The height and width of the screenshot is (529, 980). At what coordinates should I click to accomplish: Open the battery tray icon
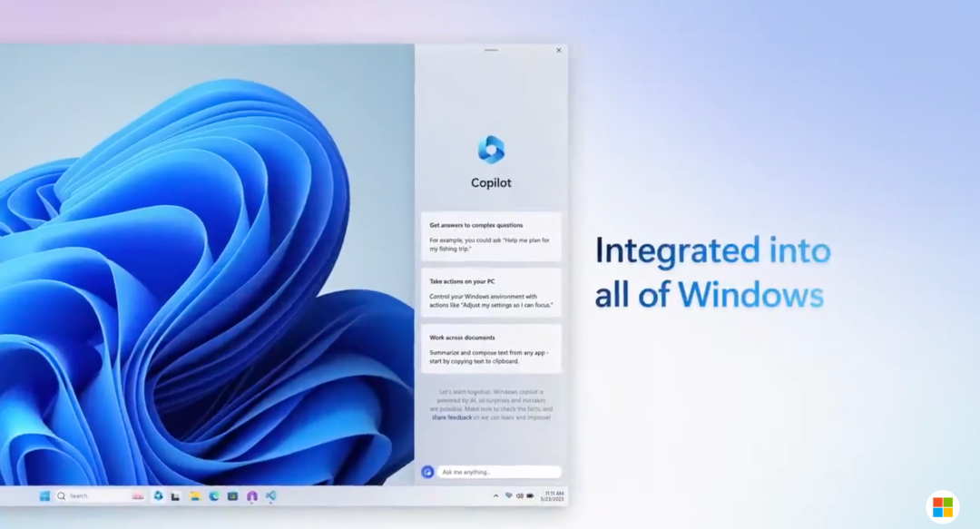coord(530,495)
